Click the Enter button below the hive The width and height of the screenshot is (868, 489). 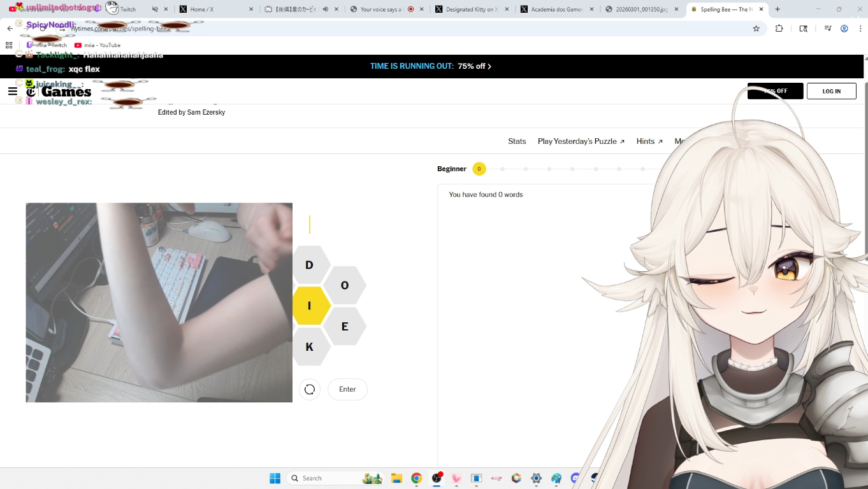(x=347, y=390)
